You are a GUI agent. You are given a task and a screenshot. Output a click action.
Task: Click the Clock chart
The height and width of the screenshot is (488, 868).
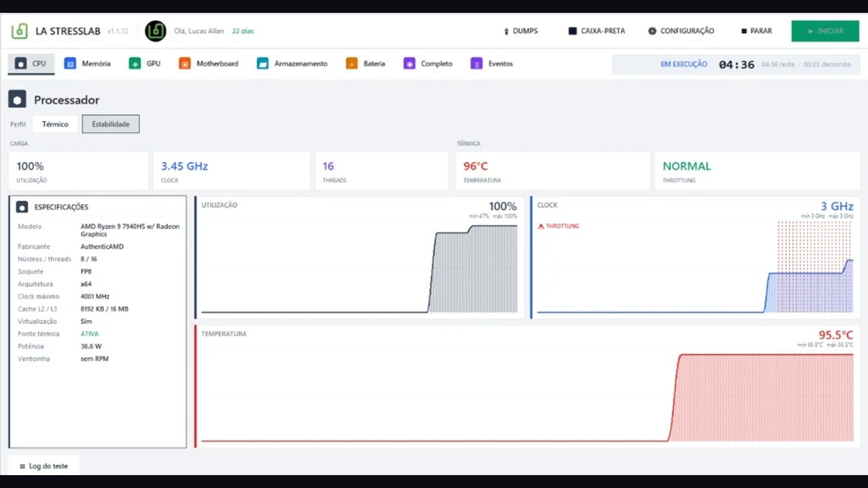695,258
